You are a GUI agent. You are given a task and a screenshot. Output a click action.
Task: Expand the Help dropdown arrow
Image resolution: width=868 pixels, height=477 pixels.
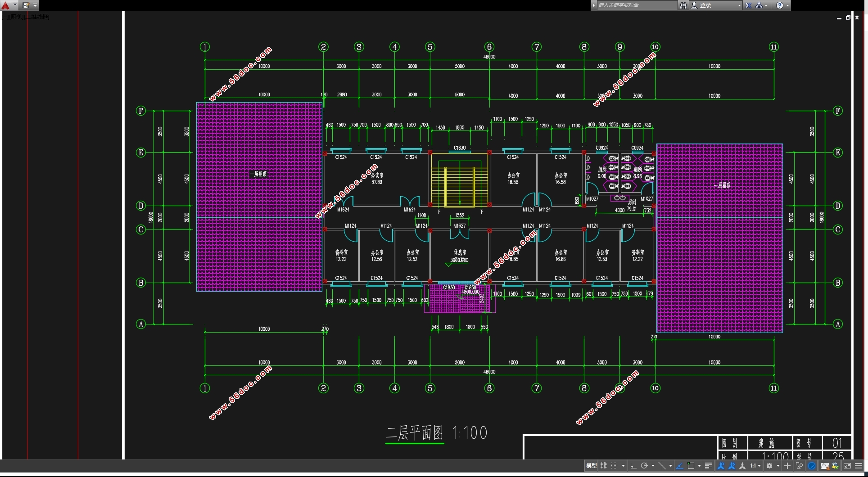(x=787, y=5)
